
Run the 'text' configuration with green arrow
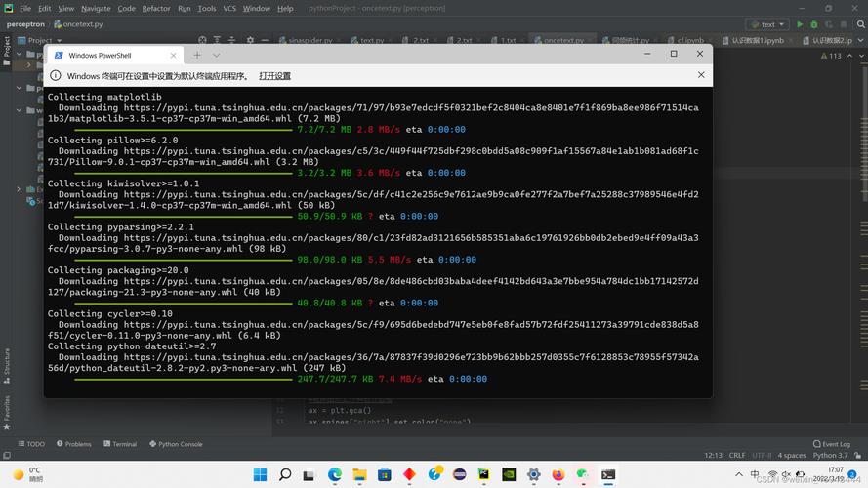[x=800, y=24]
